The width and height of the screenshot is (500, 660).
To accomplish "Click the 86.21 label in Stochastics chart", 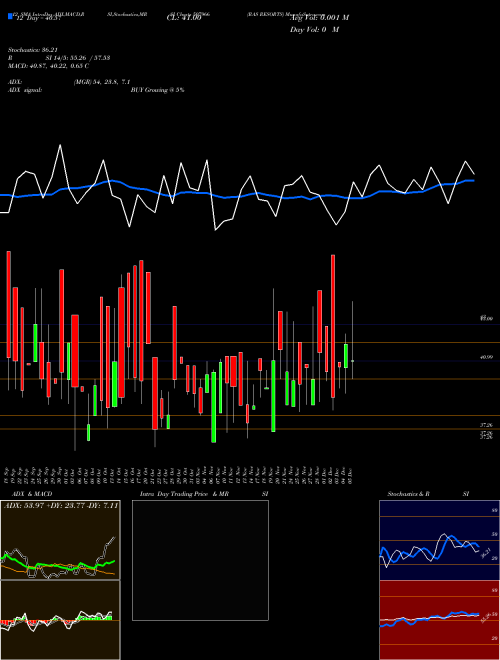I will point(485,553).
